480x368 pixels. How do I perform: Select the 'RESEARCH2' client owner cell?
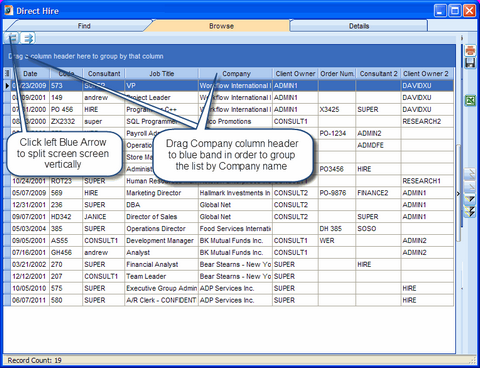[427, 122]
